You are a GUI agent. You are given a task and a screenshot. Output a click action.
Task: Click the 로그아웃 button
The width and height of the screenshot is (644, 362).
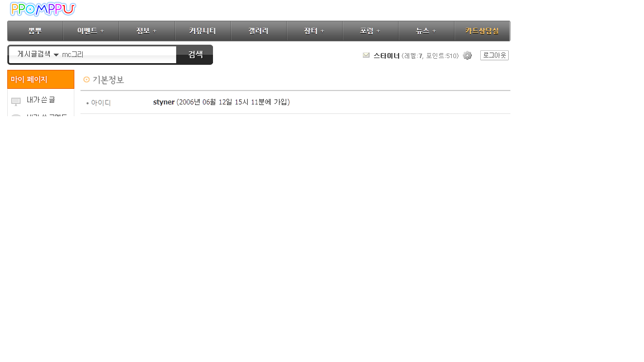click(494, 55)
